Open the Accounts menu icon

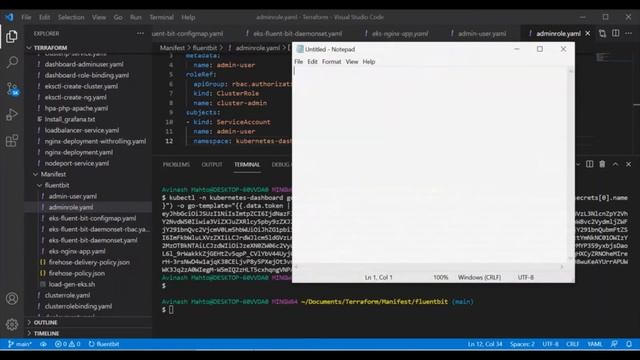(12, 298)
